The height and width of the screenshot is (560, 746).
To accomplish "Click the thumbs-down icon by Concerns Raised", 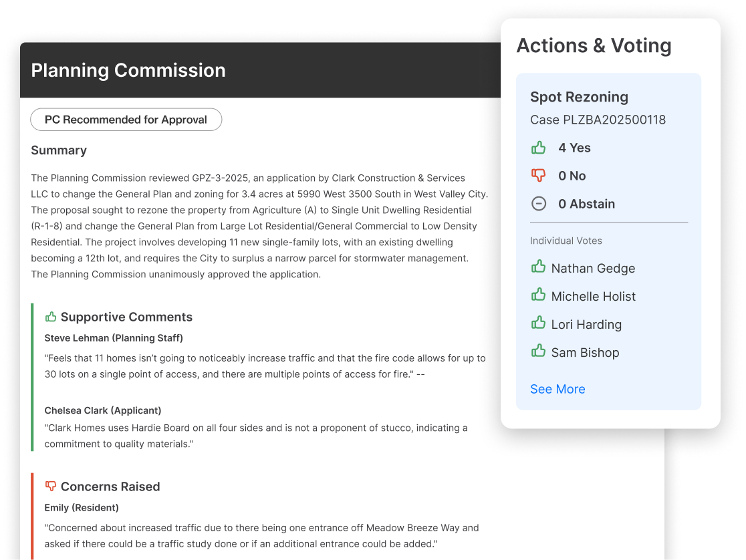I will [x=50, y=486].
